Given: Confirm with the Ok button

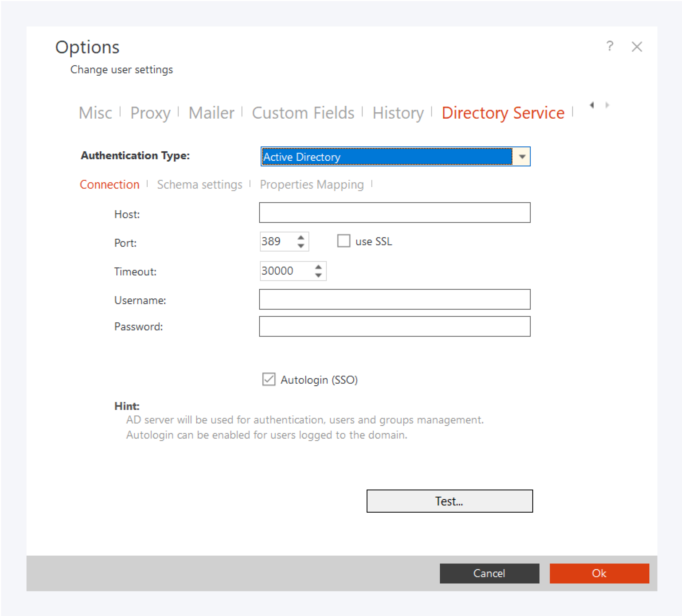Looking at the screenshot, I should [x=599, y=573].
